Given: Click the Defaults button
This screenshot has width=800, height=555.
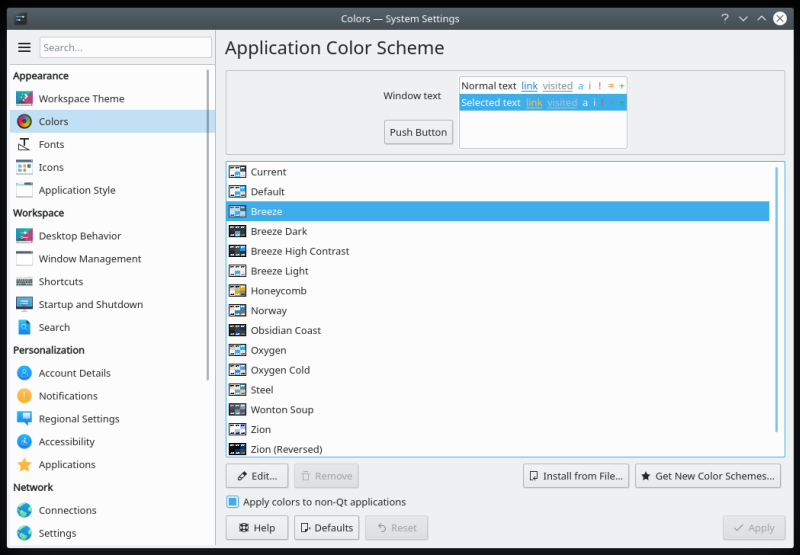Looking at the screenshot, I should (326, 528).
